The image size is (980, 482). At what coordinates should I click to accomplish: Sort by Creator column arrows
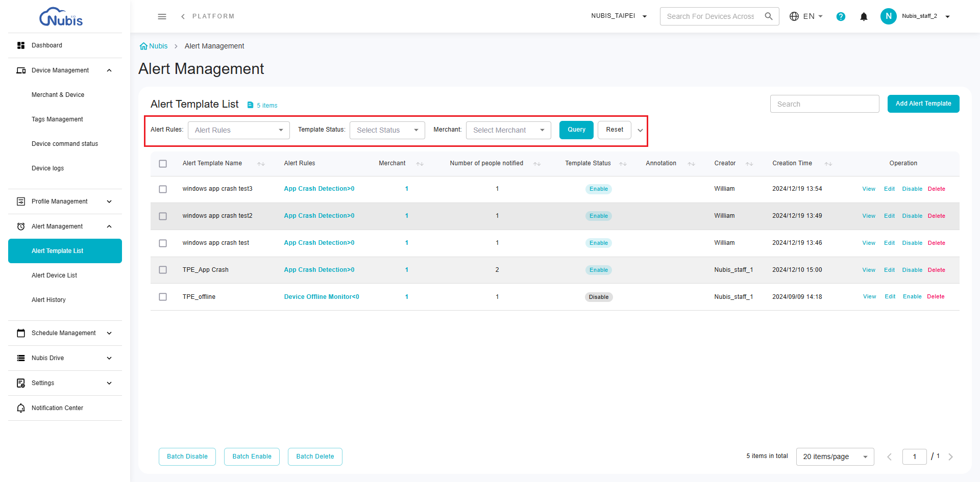click(749, 164)
